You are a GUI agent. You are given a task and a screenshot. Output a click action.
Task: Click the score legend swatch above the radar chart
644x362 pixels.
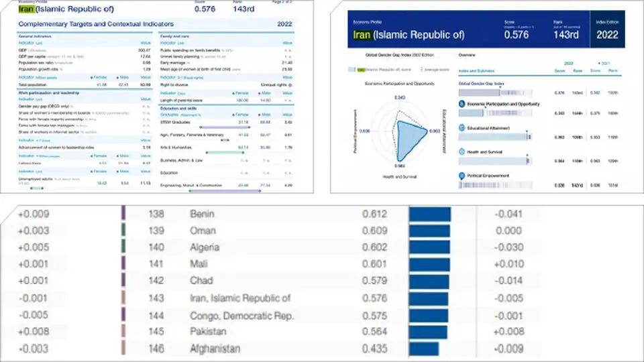pyautogui.click(x=352, y=69)
